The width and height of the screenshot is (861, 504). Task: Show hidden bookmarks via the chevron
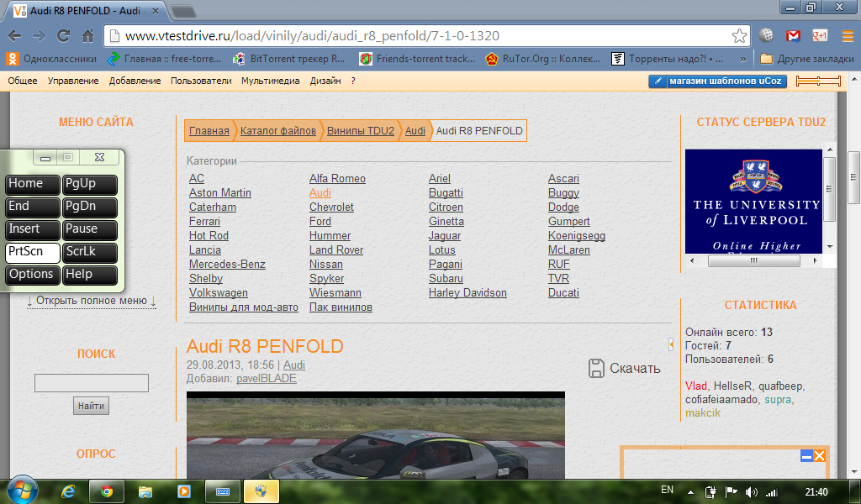742,59
